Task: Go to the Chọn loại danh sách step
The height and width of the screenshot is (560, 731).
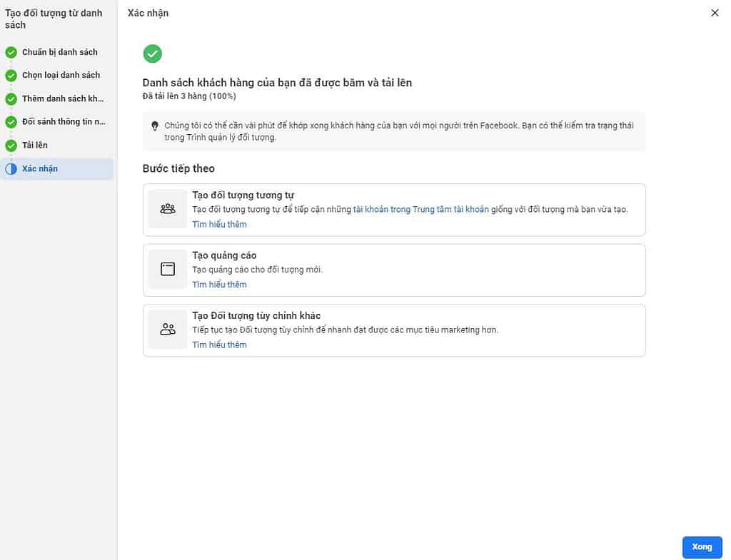Action: (61, 75)
